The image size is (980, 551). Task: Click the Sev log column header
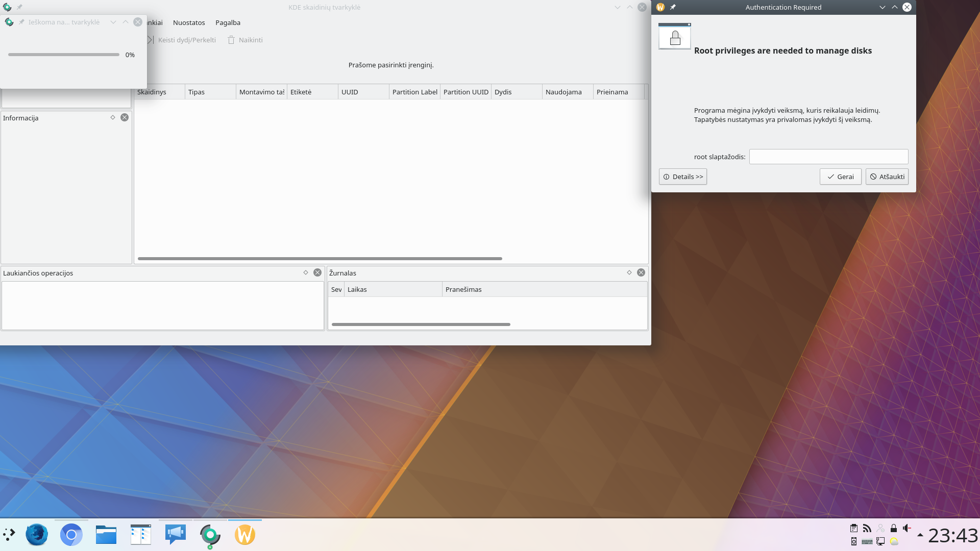point(336,289)
